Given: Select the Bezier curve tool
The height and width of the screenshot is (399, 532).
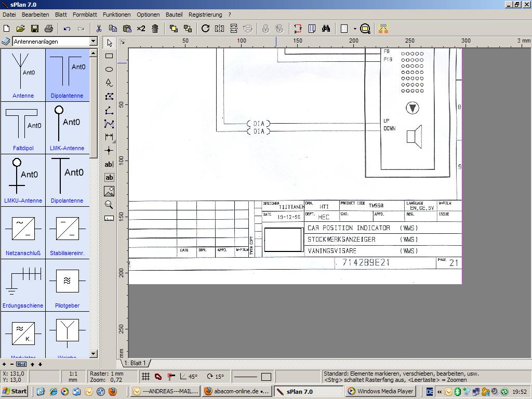Looking at the screenshot, I should coord(109,124).
